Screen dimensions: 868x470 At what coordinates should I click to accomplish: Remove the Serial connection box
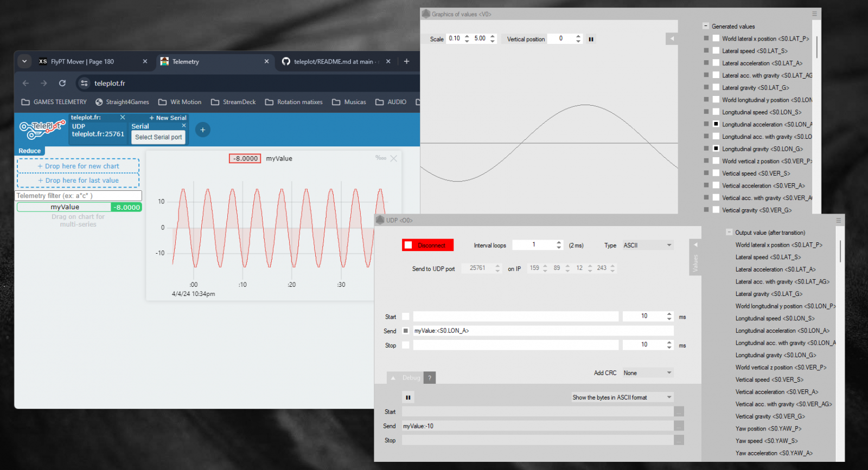[184, 126]
